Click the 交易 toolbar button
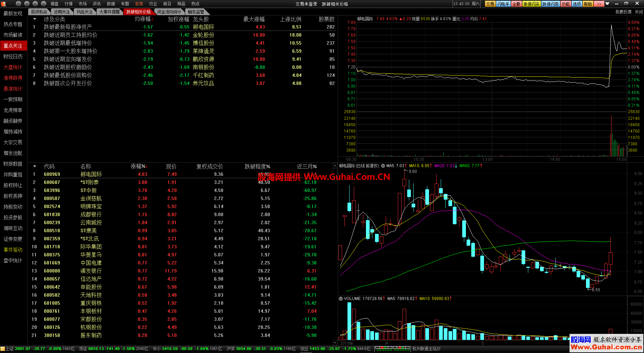The width and height of the screenshot is (644, 353). [x=490, y=4]
